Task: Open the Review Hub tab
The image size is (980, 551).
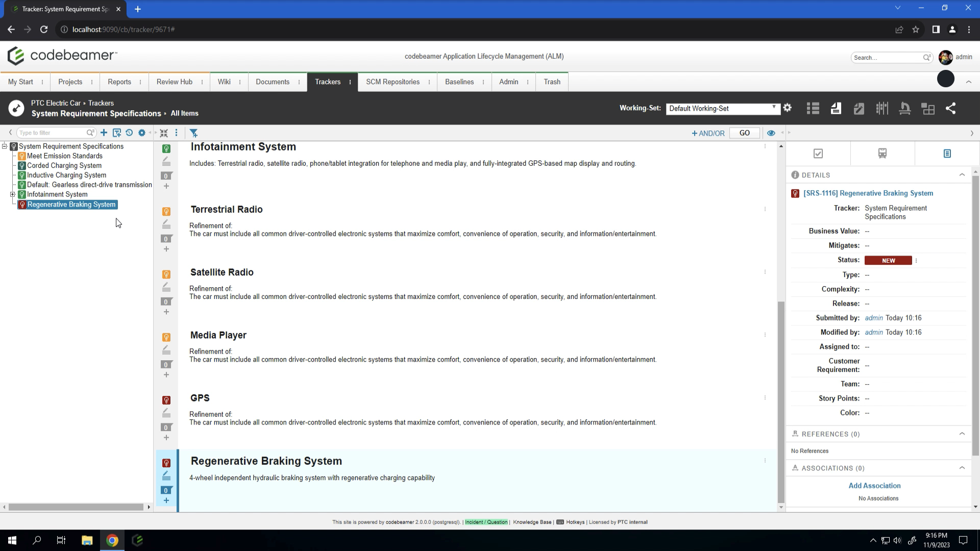Action: click(x=175, y=82)
